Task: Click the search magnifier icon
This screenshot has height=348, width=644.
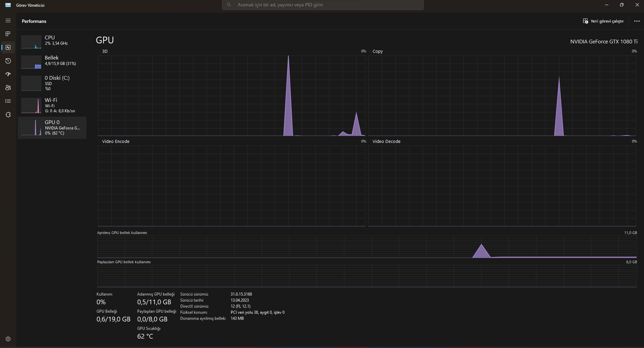Action: (x=229, y=5)
